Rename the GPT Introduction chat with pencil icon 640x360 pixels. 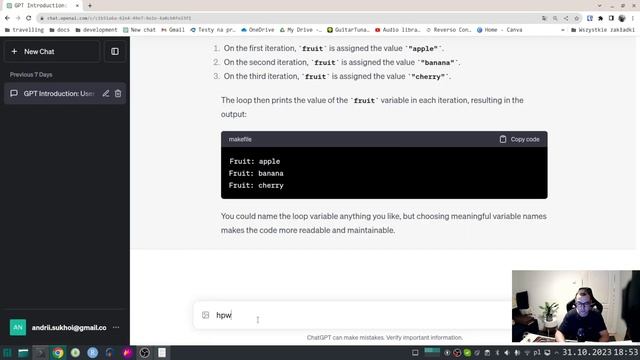106,93
